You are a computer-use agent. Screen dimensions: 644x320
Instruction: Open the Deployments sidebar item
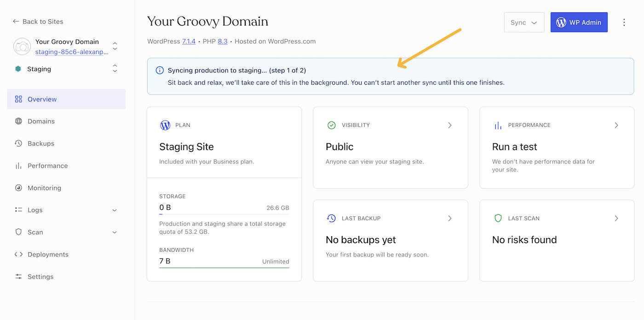click(66, 254)
